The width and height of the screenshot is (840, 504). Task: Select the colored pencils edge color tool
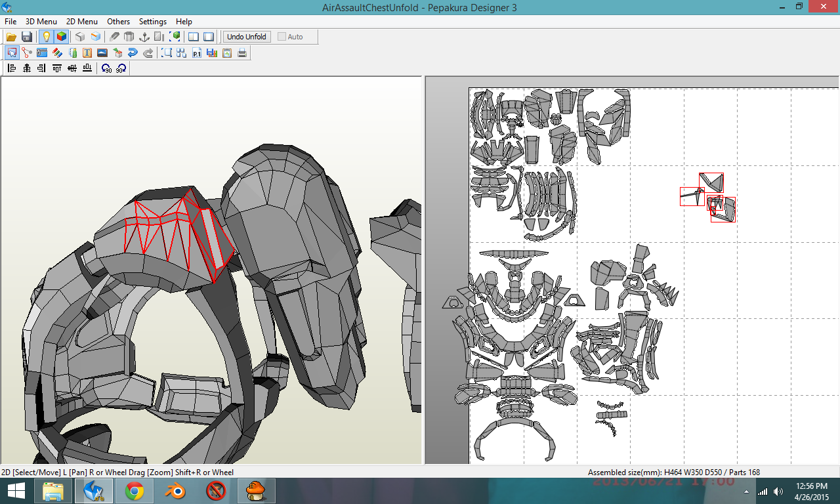click(x=57, y=52)
